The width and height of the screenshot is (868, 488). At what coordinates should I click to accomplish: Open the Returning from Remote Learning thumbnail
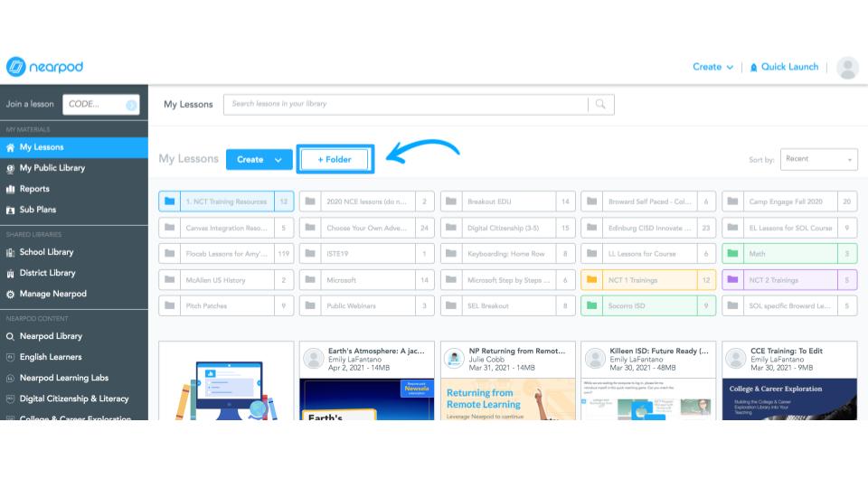click(505, 399)
